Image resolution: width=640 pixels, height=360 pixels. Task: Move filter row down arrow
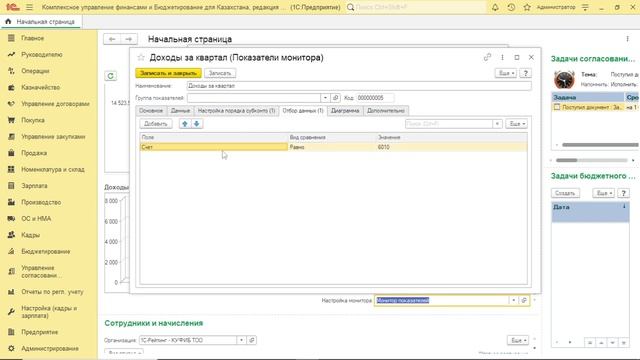[x=196, y=124]
